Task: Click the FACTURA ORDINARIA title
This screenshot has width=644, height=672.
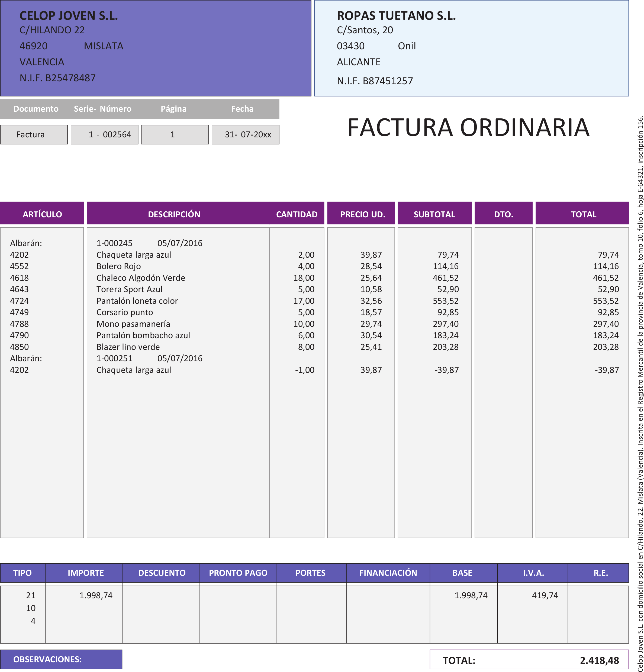Action: [468, 128]
